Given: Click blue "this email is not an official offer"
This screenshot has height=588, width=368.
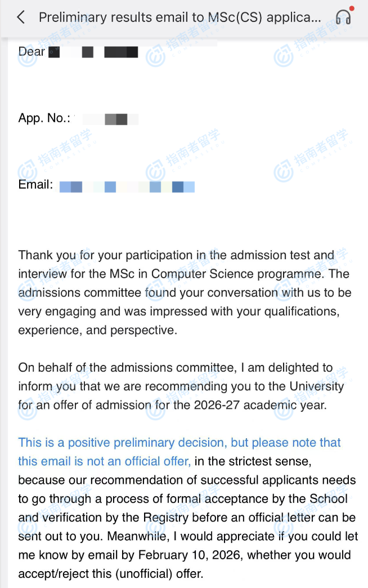Looking at the screenshot, I should (104, 462).
